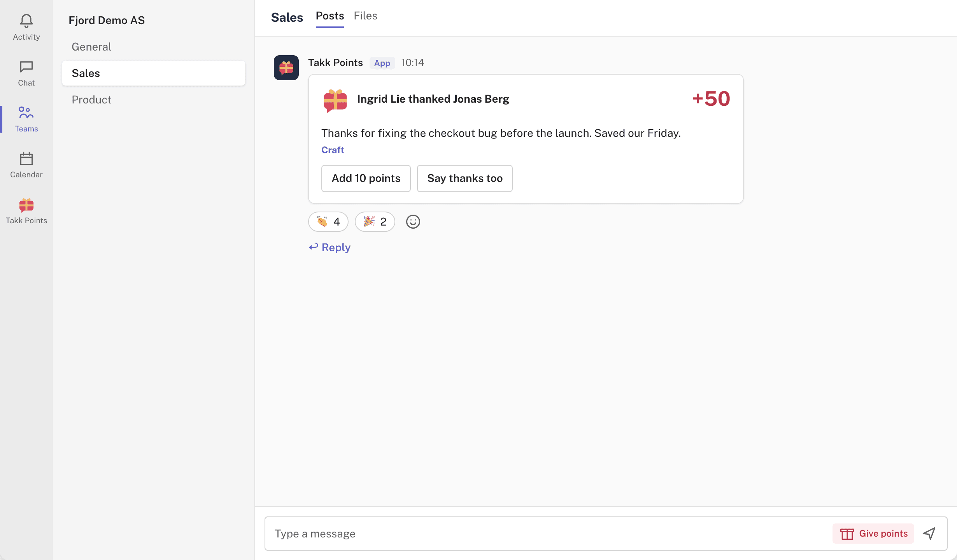The width and height of the screenshot is (957, 560).
Task: Open the Craft tag link
Action: tap(333, 150)
